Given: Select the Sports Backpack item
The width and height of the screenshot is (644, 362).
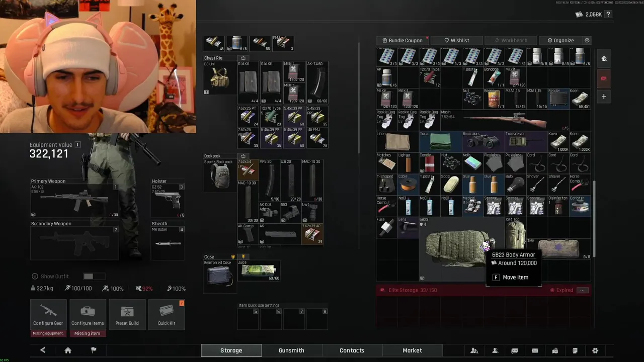Looking at the screenshot, I should coord(219,175).
